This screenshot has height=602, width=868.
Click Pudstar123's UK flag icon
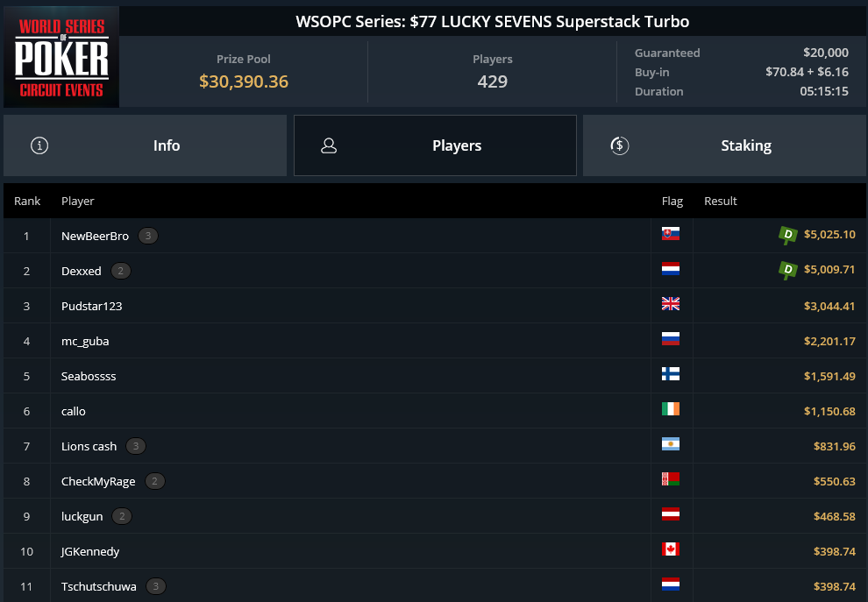point(671,304)
